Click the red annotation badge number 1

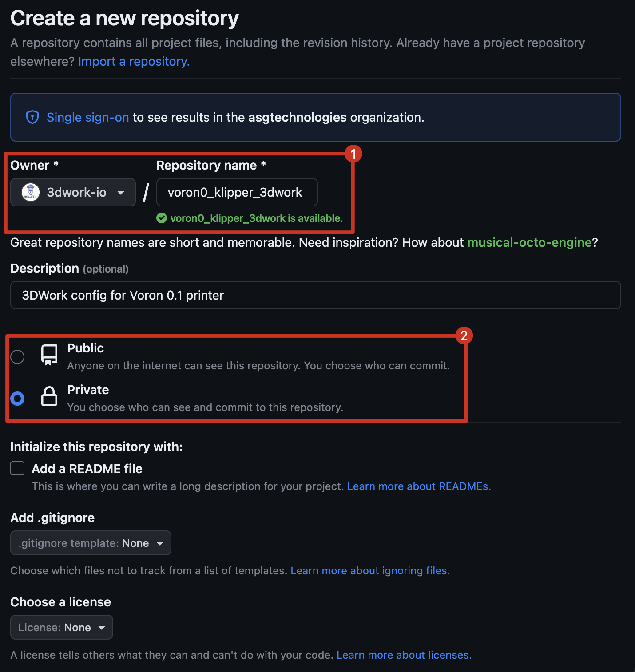coord(353,154)
